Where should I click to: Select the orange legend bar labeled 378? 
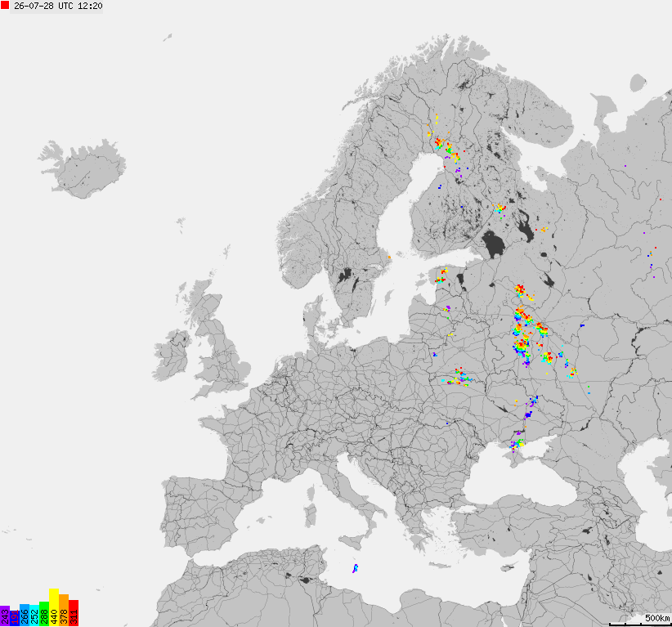tap(64, 611)
